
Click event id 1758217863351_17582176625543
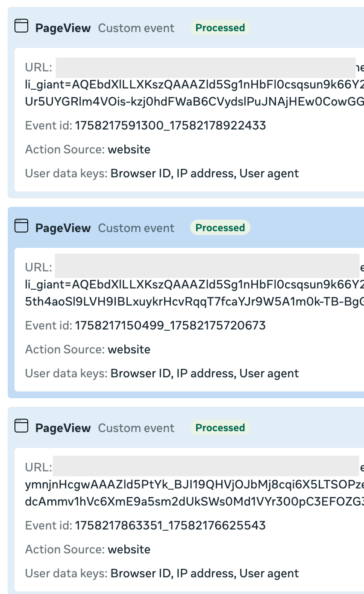(x=170, y=526)
